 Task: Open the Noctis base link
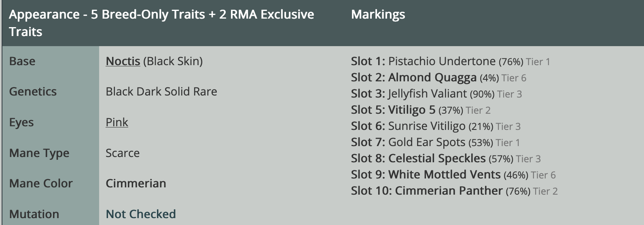click(123, 61)
